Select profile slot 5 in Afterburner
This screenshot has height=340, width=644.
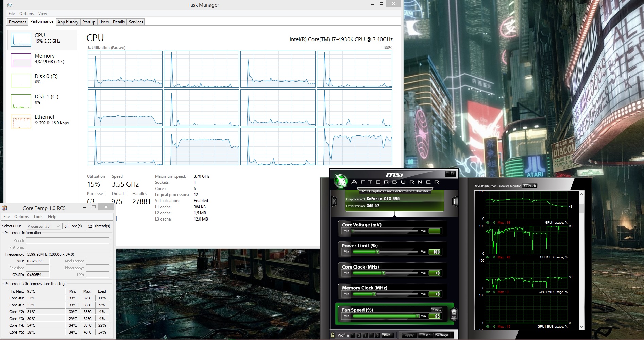tap(377, 335)
